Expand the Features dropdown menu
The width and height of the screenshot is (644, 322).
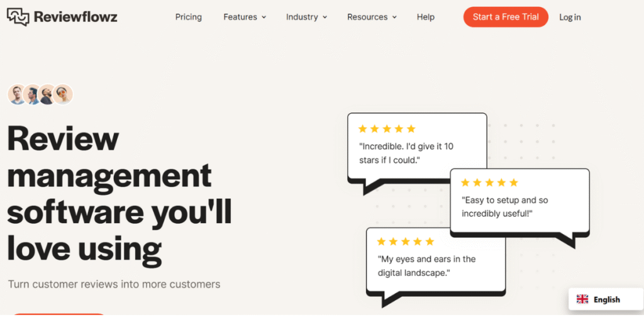coord(245,17)
